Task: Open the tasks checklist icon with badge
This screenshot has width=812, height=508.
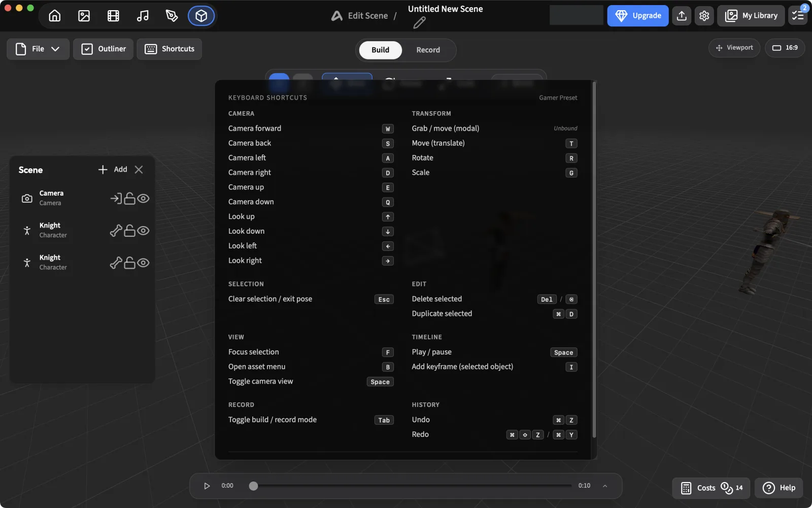Action: pyautogui.click(x=798, y=16)
